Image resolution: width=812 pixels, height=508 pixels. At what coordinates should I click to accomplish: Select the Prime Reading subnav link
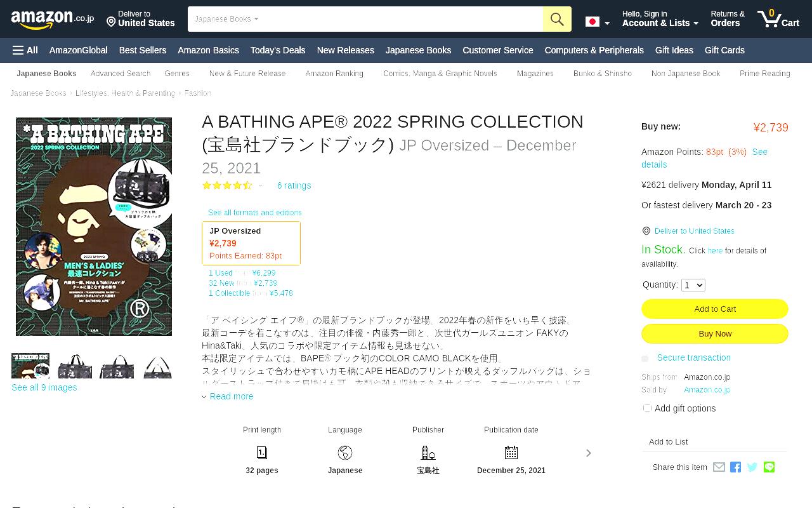click(x=765, y=74)
